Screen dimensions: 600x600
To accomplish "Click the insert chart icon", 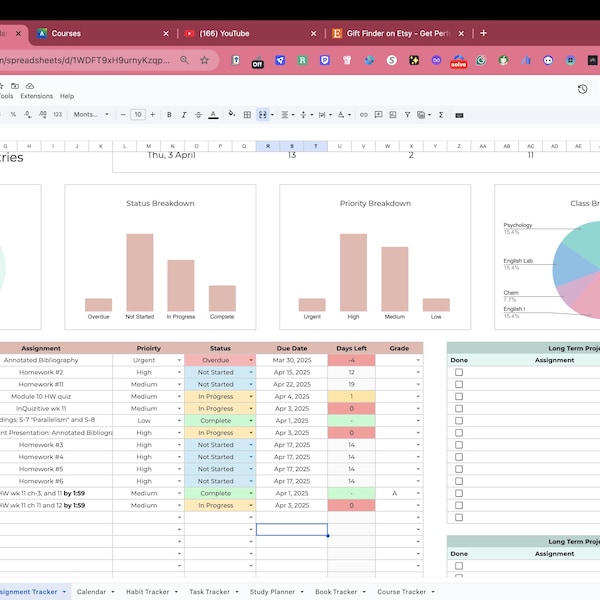I will (393, 115).
